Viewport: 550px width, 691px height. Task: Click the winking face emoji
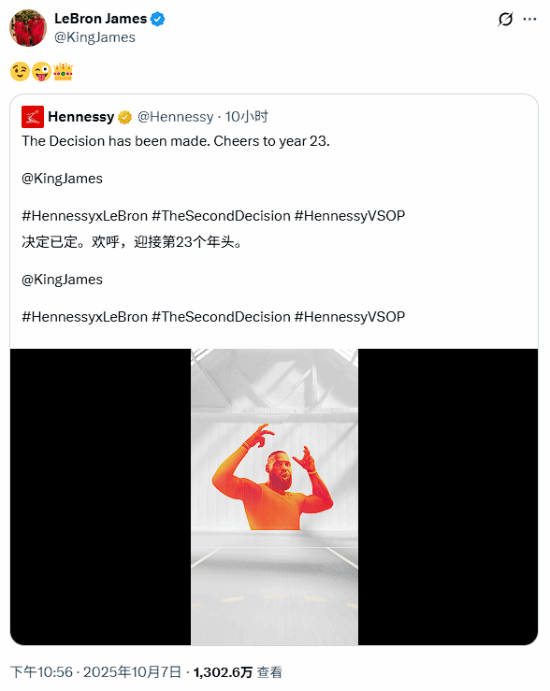20,71
